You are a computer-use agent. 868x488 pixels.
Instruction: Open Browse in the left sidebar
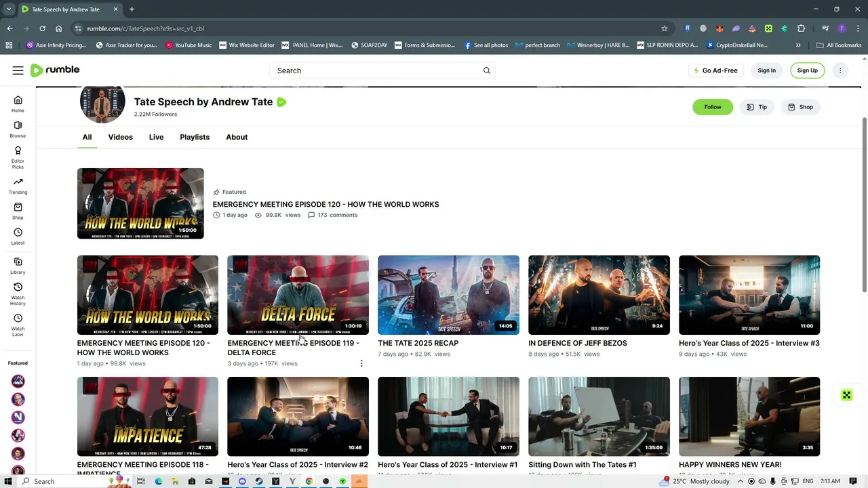[18, 129]
